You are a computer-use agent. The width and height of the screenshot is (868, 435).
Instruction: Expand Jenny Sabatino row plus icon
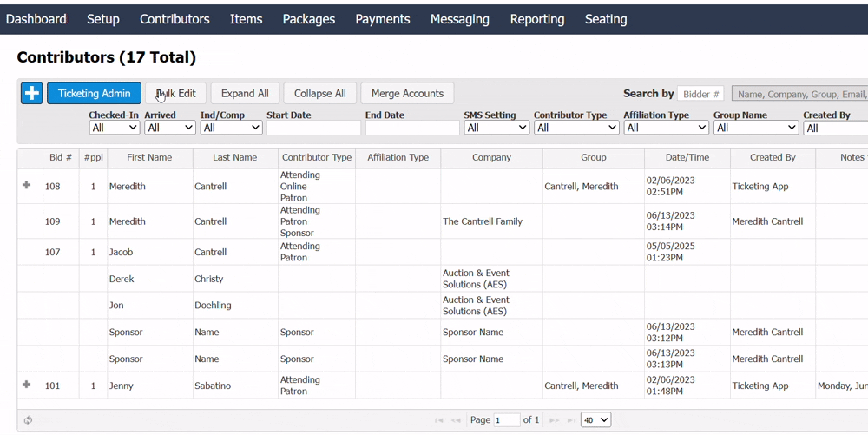coord(26,385)
